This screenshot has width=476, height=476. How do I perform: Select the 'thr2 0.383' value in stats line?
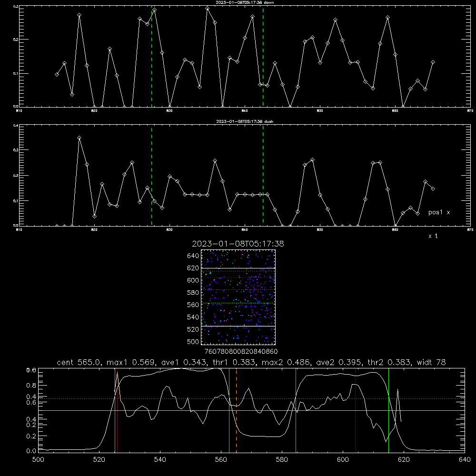[389, 362]
